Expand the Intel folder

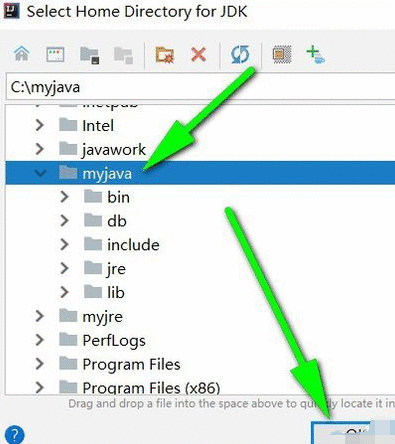click(x=40, y=125)
